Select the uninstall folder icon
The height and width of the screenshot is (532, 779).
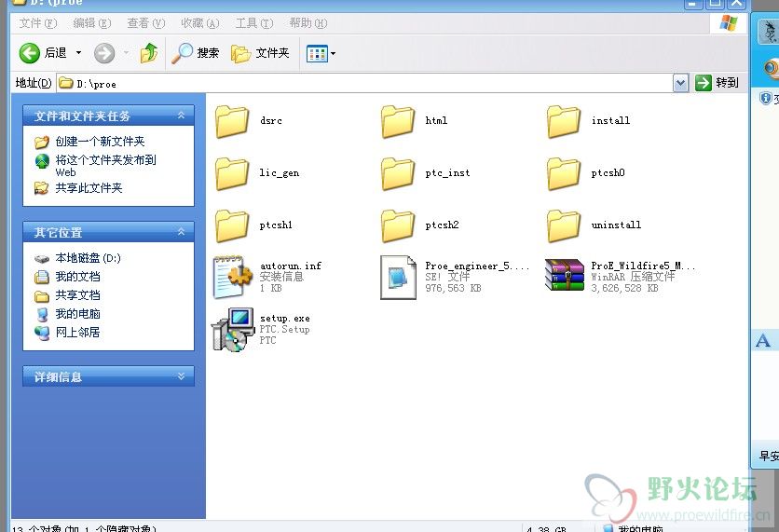pos(564,225)
